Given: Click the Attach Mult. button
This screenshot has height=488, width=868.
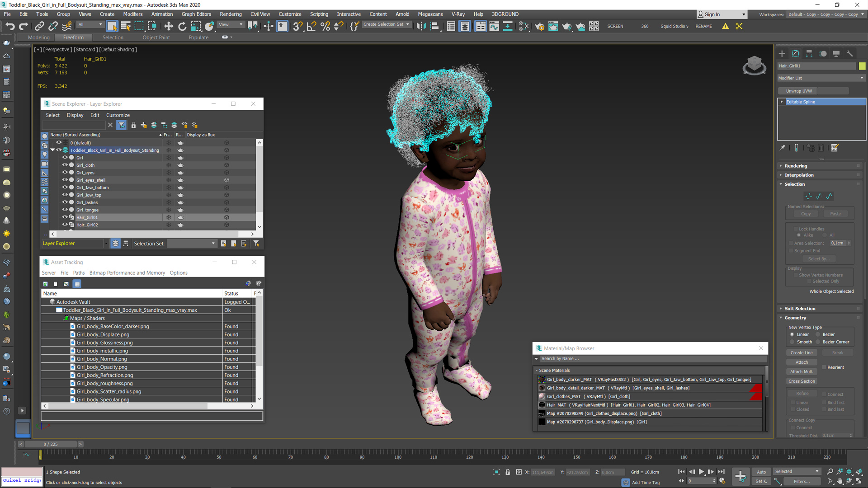Looking at the screenshot, I should pyautogui.click(x=802, y=372).
